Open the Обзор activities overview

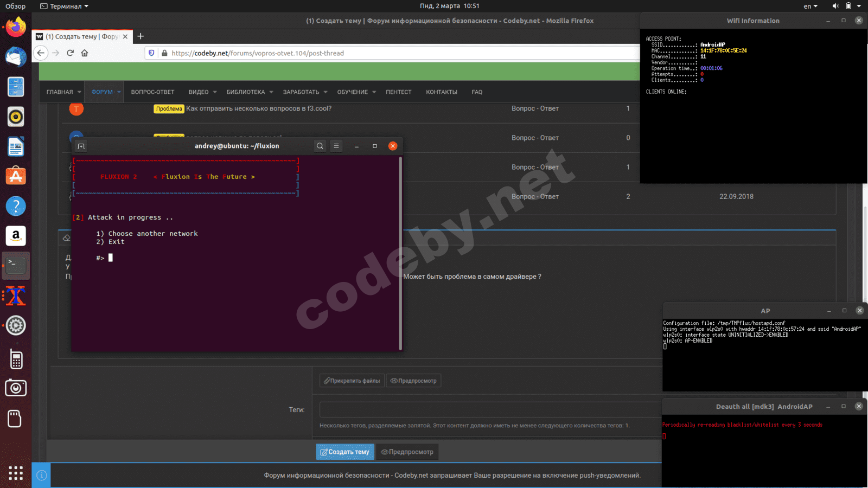point(16,6)
